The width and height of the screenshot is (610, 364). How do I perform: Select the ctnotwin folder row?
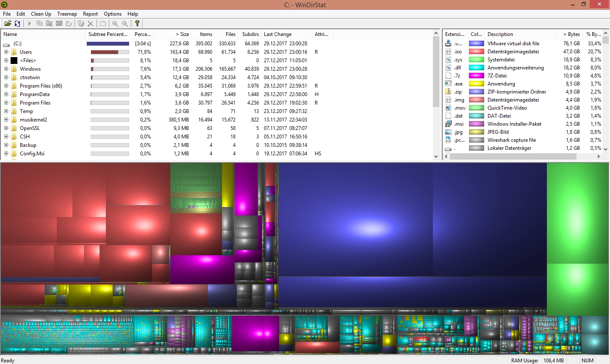(x=30, y=77)
